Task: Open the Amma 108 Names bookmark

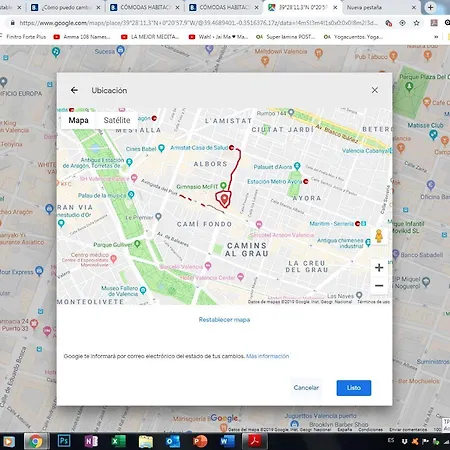Action: [82, 37]
